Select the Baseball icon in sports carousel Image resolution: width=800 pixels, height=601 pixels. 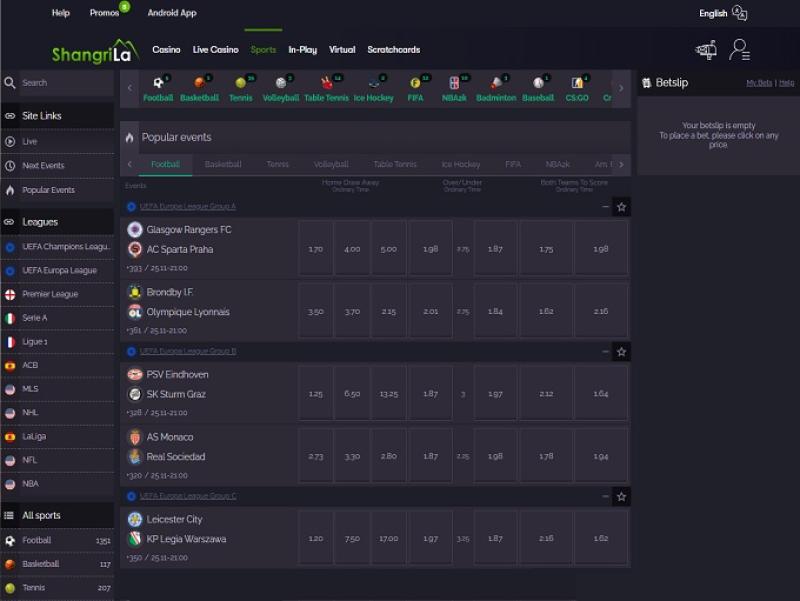(x=538, y=88)
